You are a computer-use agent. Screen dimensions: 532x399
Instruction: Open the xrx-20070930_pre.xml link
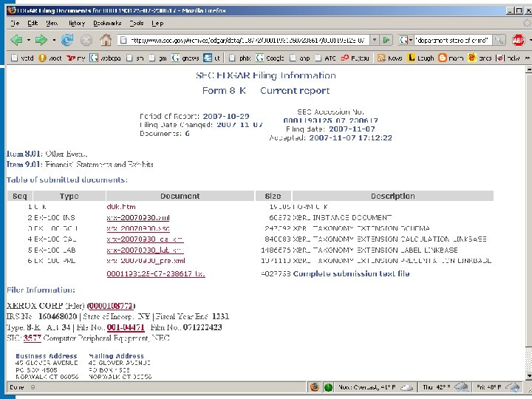[146, 261]
